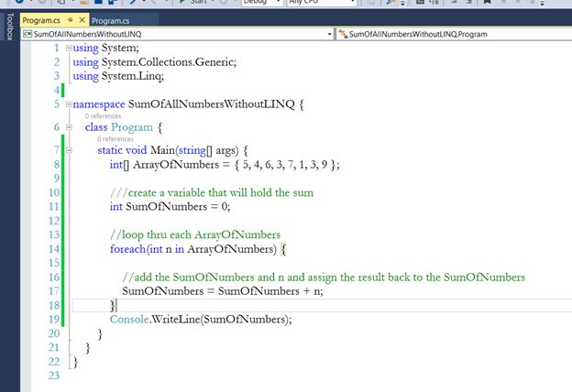The image size is (572, 392).
Task: Click the namespace name SumOfAllNumbersWithoutLINQ in code
Action: click(211, 104)
